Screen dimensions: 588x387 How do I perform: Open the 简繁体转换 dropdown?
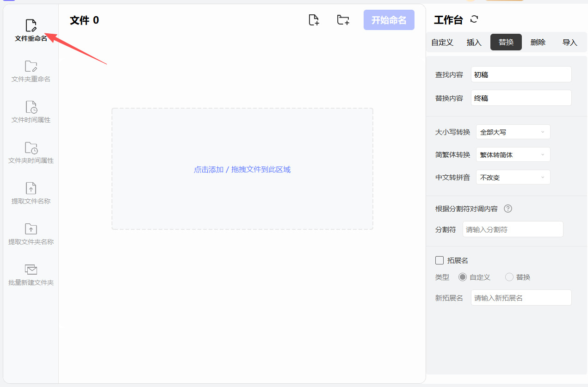(513, 154)
